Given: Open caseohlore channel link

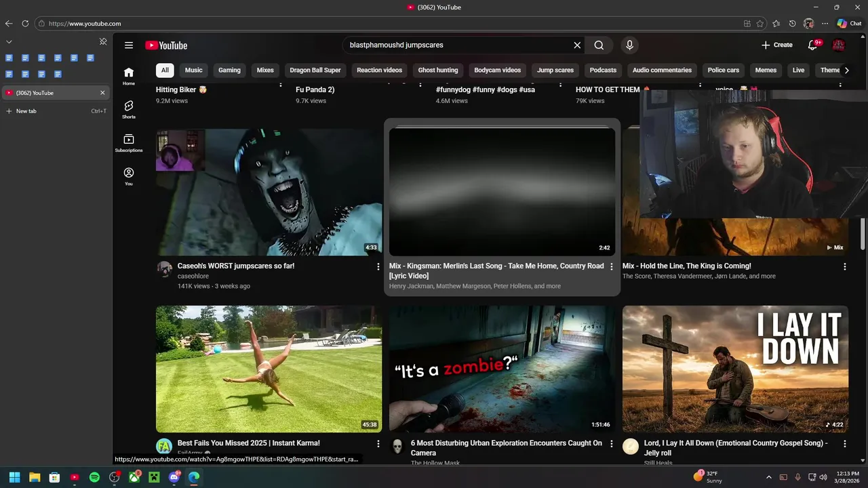Looking at the screenshot, I should click(193, 276).
